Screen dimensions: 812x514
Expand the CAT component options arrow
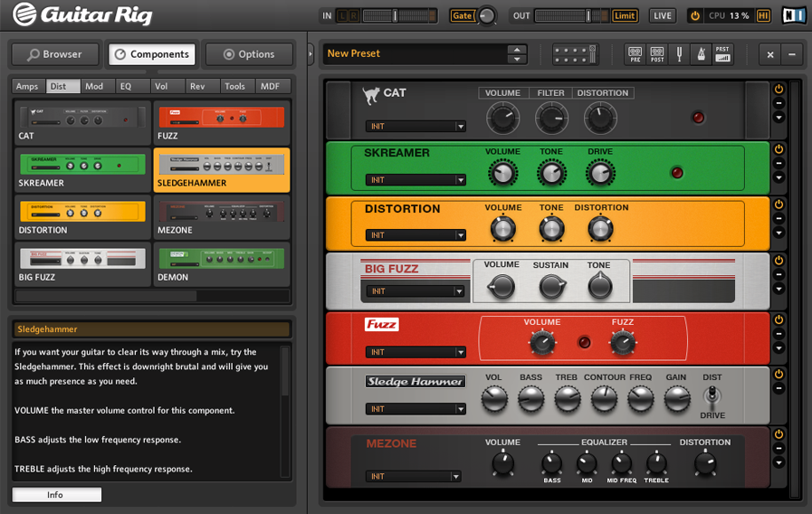click(x=779, y=118)
